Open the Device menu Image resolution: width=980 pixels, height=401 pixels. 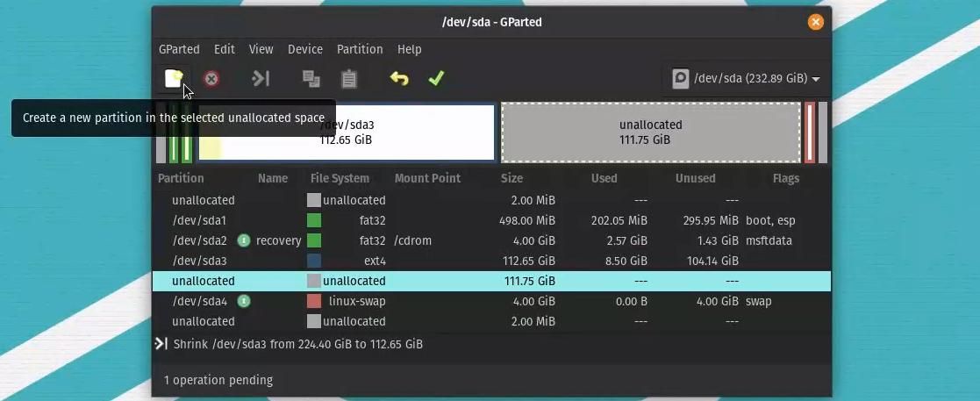(305, 49)
